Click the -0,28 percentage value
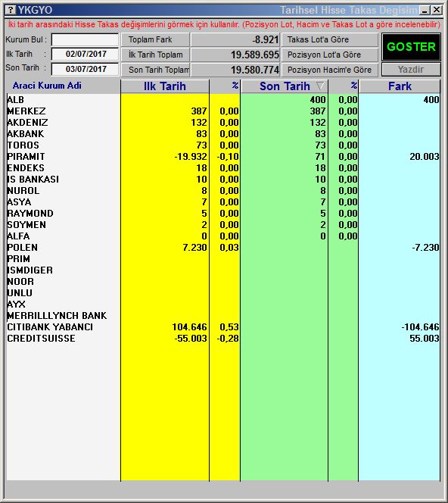Image resolution: width=448 pixels, height=503 pixels. pyautogui.click(x=228, y=339)
